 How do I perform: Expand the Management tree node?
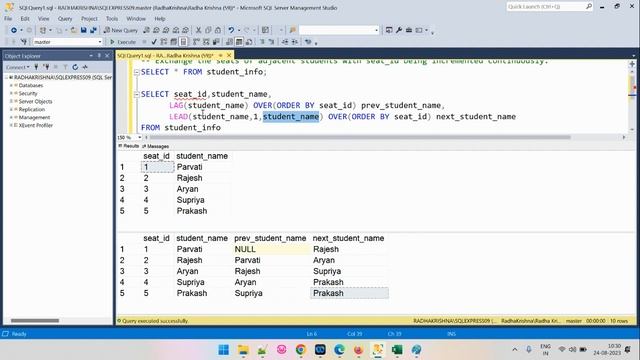(x=11, y=117)
